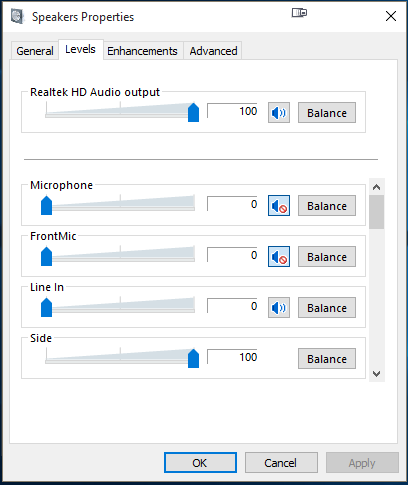Switch to the General tab
This screenshot has width=408, height=485.
(x=35, y=51)
